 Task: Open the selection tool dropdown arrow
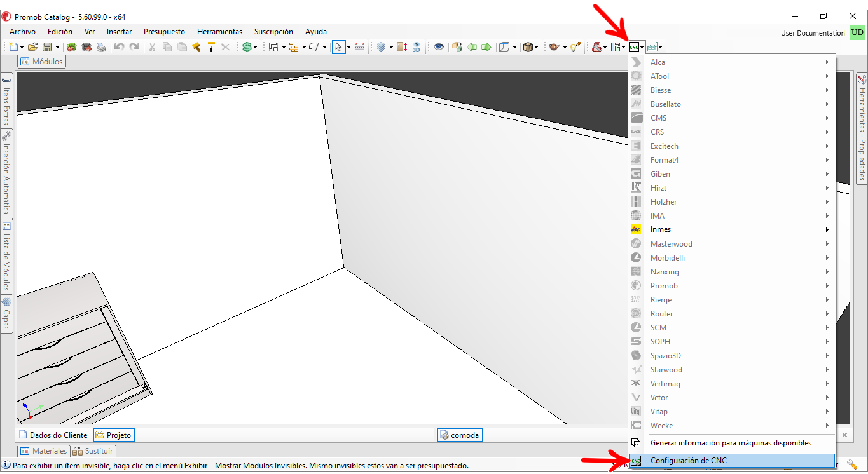pyautogui.click(x=348, y=48)
